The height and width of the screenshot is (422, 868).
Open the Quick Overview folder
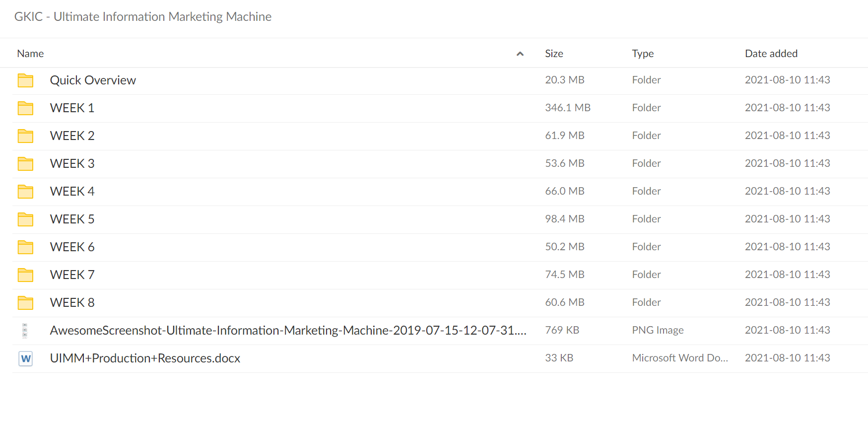(93, 80)
